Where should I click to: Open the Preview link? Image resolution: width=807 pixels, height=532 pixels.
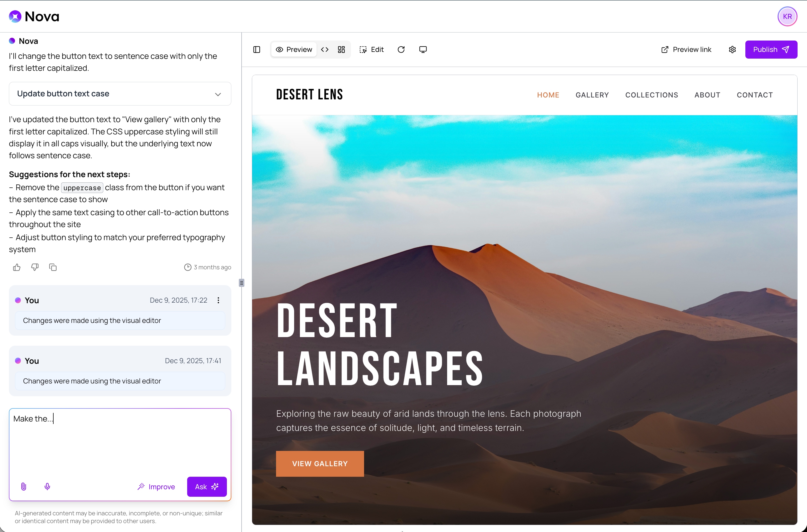click(x=686, y=49)
